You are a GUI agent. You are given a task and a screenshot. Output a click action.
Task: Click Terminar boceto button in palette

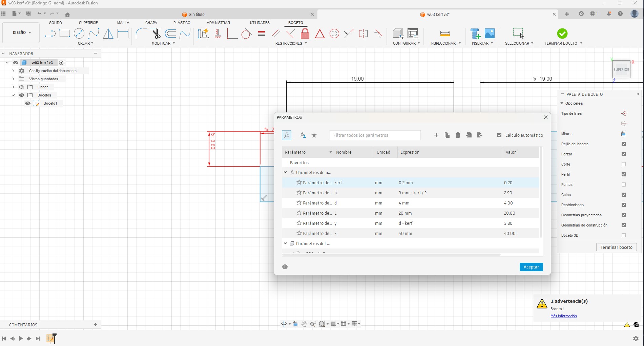coord(617,247)
